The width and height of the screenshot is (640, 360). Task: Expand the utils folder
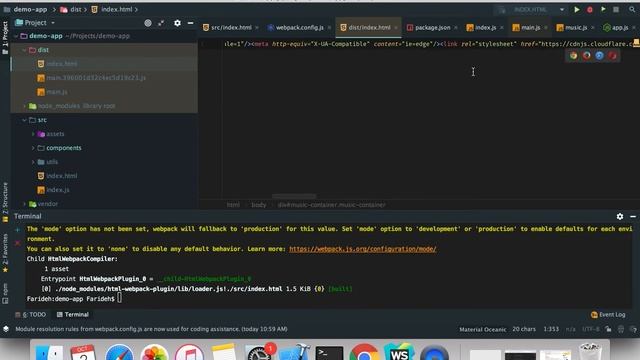point(33,162)
